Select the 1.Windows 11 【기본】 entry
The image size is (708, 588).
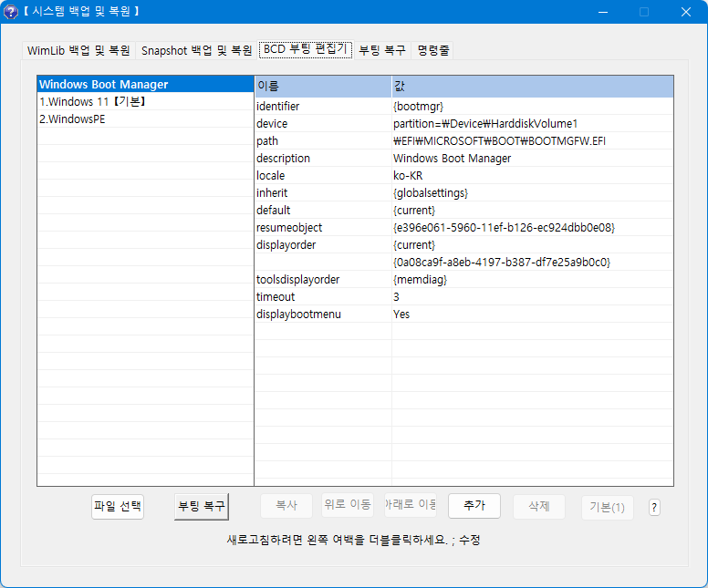tap(145, 101)
